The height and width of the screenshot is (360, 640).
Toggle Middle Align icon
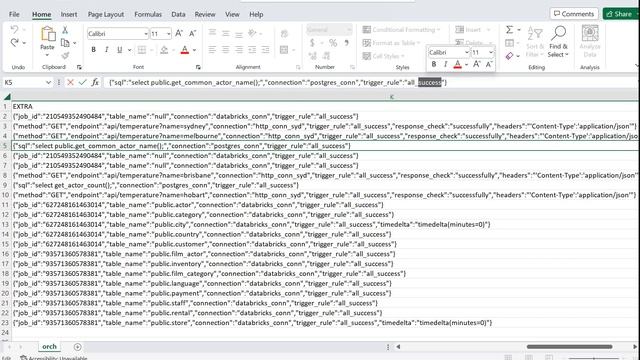[x=225, y=33]
